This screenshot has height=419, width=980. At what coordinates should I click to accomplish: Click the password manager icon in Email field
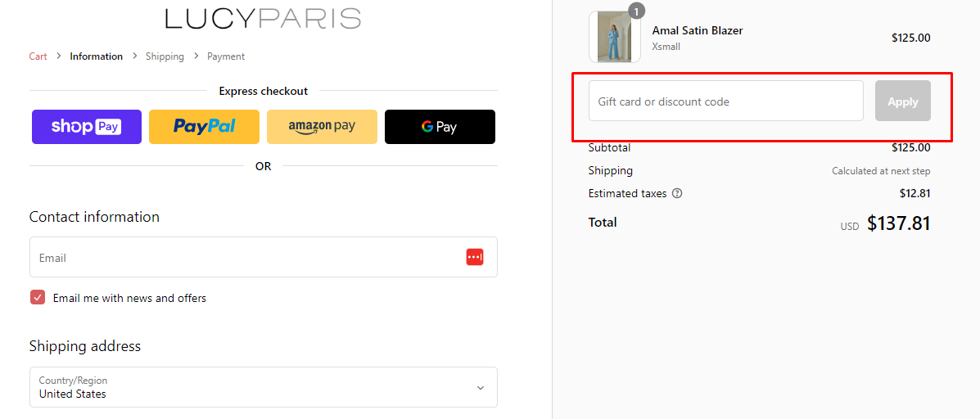coord(474,257)
